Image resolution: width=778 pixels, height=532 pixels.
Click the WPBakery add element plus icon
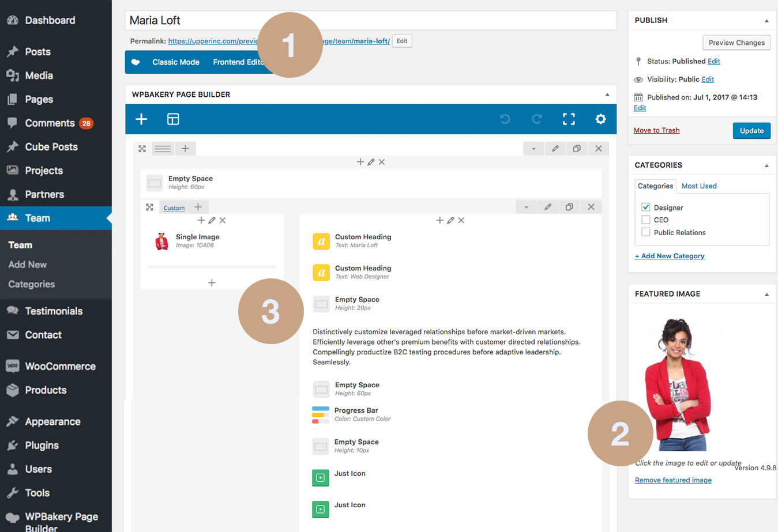(141, 119)
